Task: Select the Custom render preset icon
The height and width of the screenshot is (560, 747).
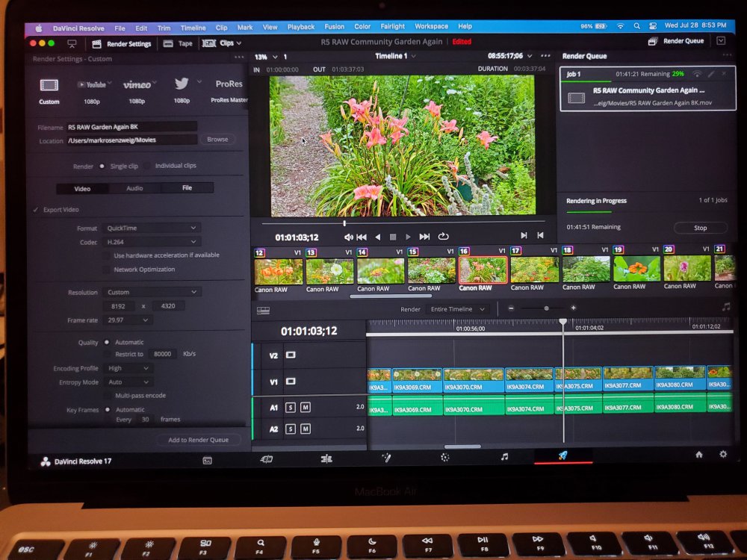Action: [x=49, y=85]
